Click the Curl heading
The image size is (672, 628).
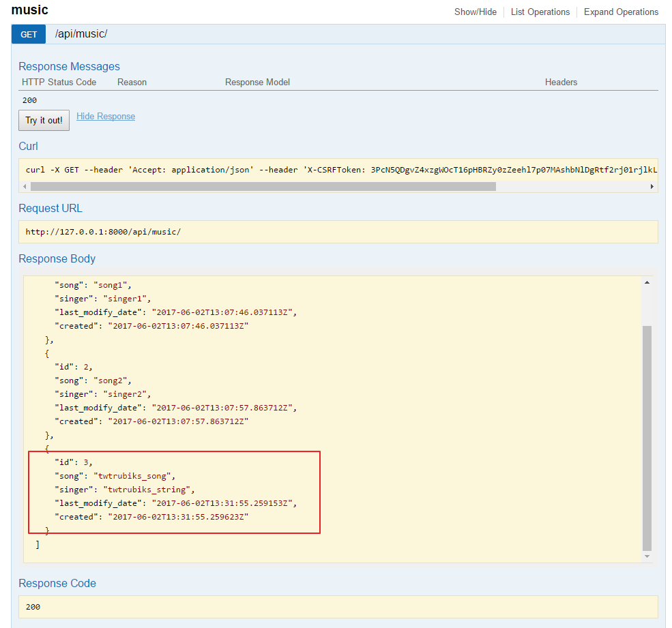(28, 146)
